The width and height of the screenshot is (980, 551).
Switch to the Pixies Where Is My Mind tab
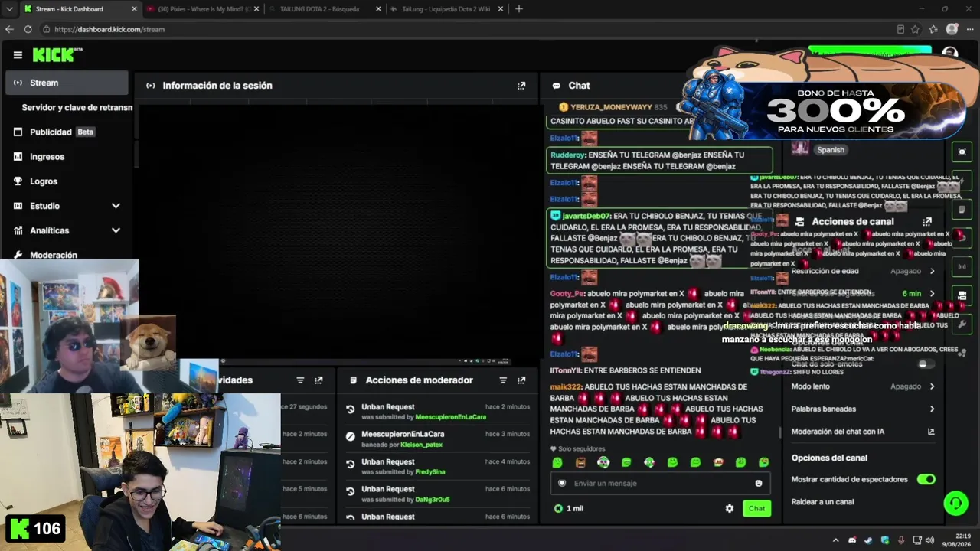tap(204, 9)
